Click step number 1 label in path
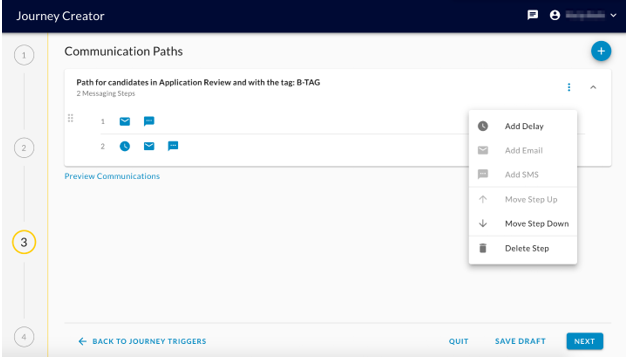The width and height of the screenshot is (626, 360). pos(103,121)
